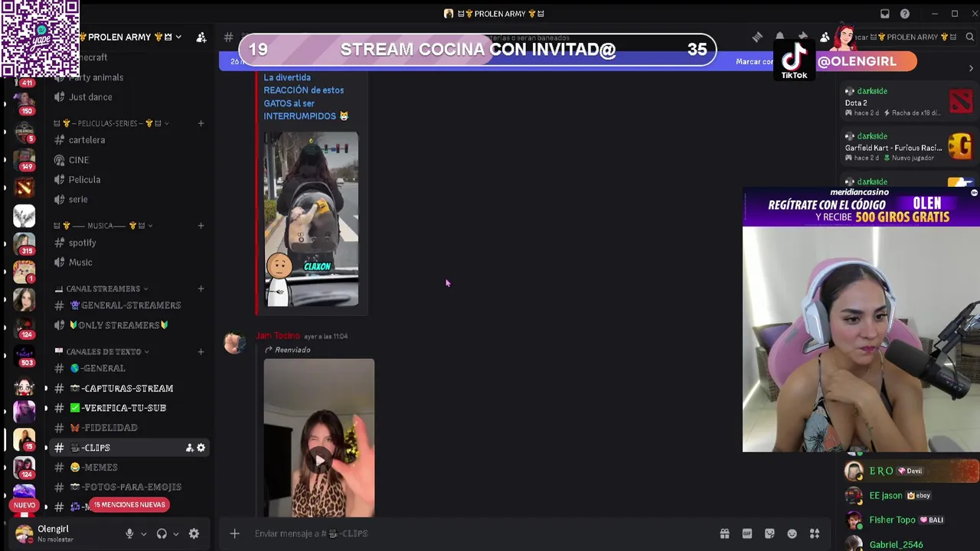Open the GIF picker
Viewport: 980px width, 551px height.
tap(747, 533)
